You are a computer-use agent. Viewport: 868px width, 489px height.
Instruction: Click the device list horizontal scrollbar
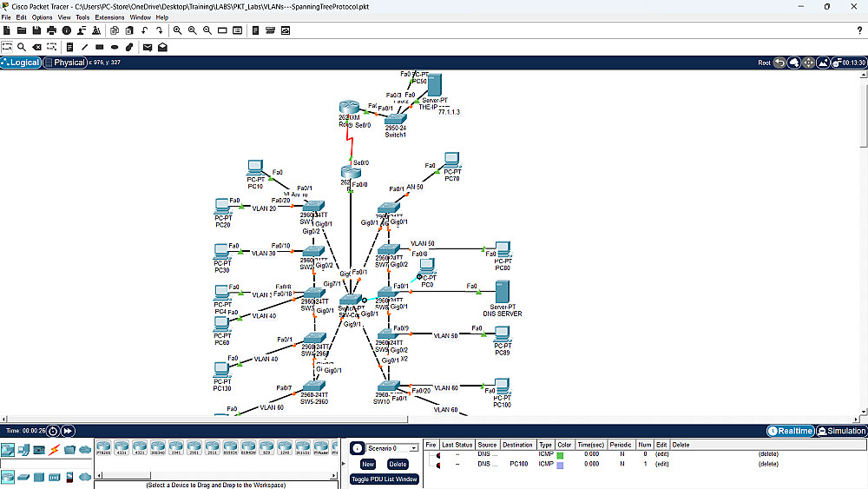[216, 475]
